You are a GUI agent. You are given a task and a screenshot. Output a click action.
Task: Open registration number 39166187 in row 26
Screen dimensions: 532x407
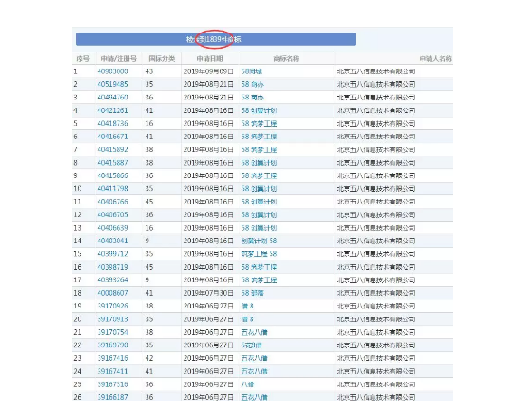112,397
